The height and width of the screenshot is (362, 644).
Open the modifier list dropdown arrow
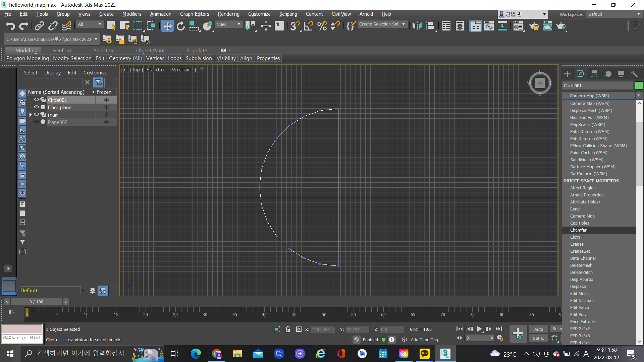(639, 96)
